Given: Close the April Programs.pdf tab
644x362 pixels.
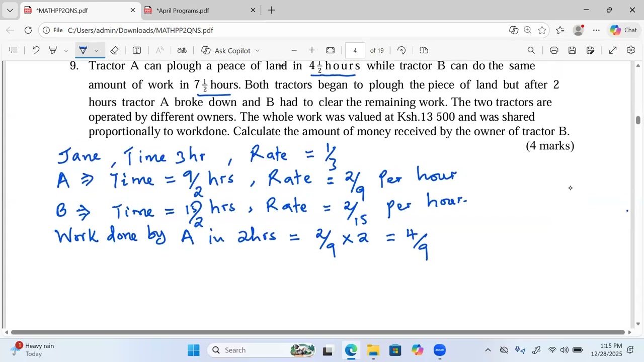Looking at the screenshot, I should pyautogui.click(x=253, y=10).
